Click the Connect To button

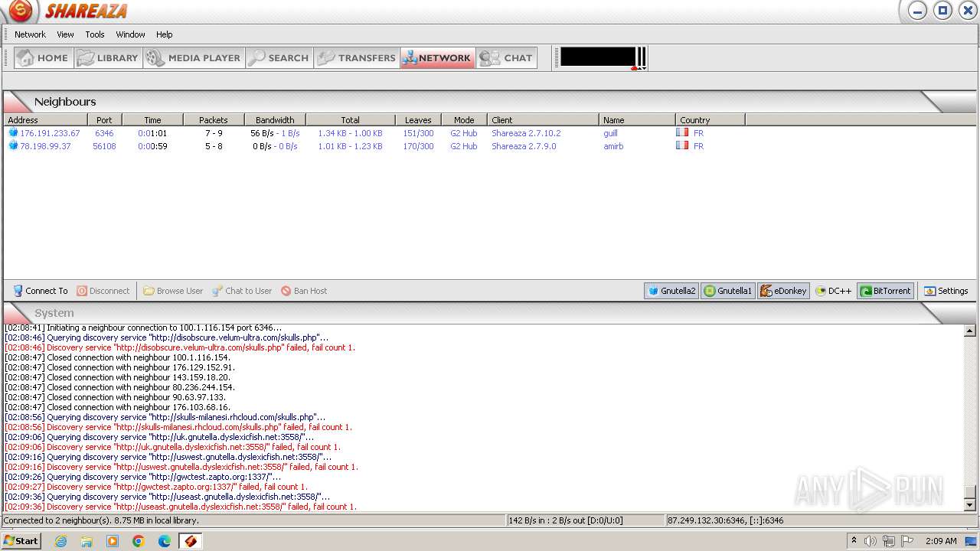(41, 291)
